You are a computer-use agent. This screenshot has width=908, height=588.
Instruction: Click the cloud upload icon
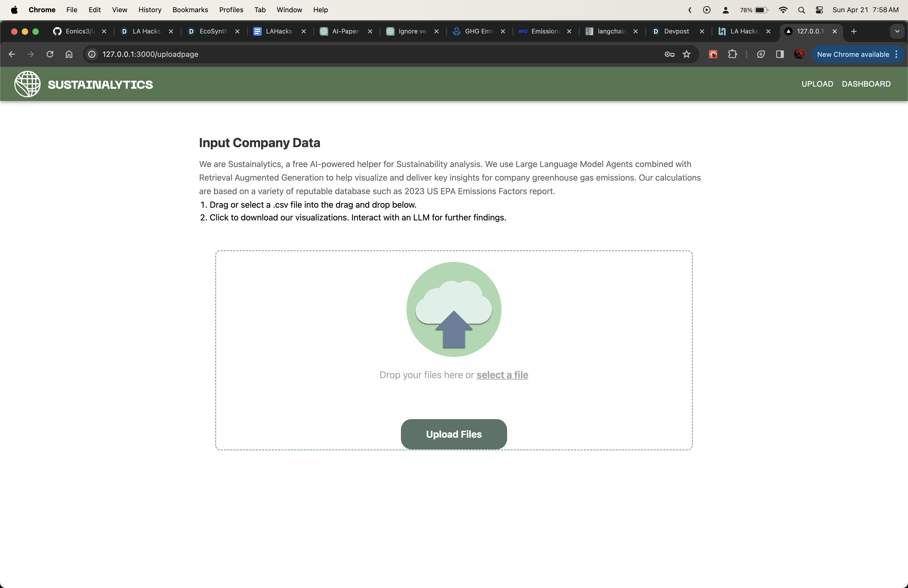pos(454,309)
